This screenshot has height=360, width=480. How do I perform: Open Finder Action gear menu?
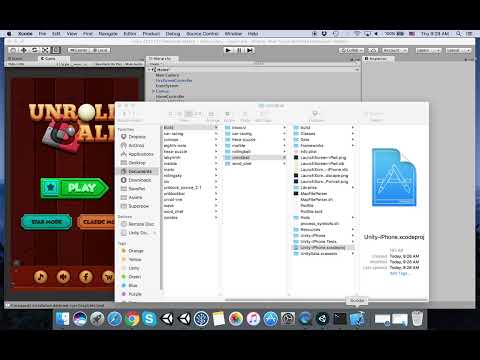click(228, 114)
